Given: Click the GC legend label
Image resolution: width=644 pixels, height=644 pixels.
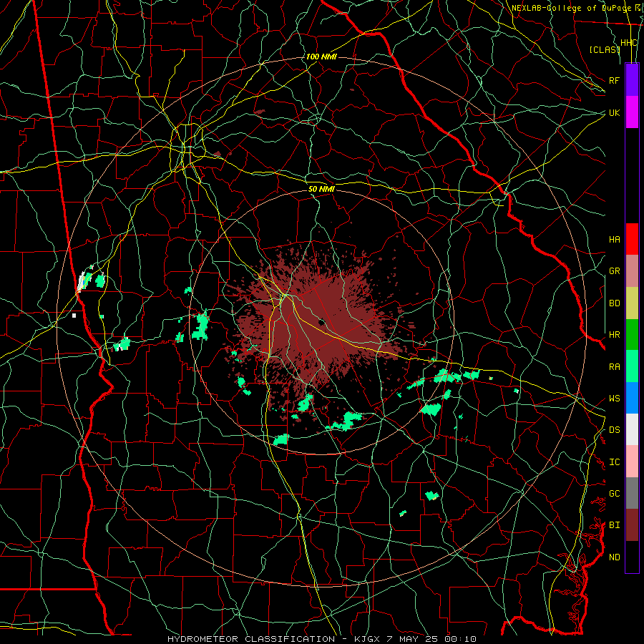Looking at the screenshot, I should 614,494.
